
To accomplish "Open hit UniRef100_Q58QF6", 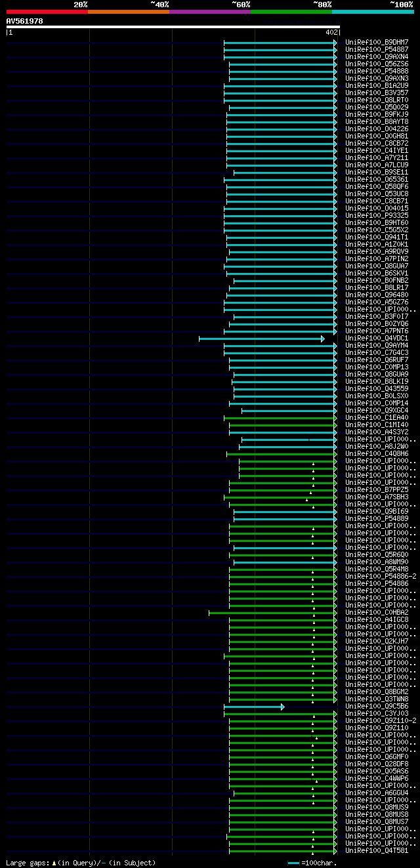I will [x=377, y=186].
